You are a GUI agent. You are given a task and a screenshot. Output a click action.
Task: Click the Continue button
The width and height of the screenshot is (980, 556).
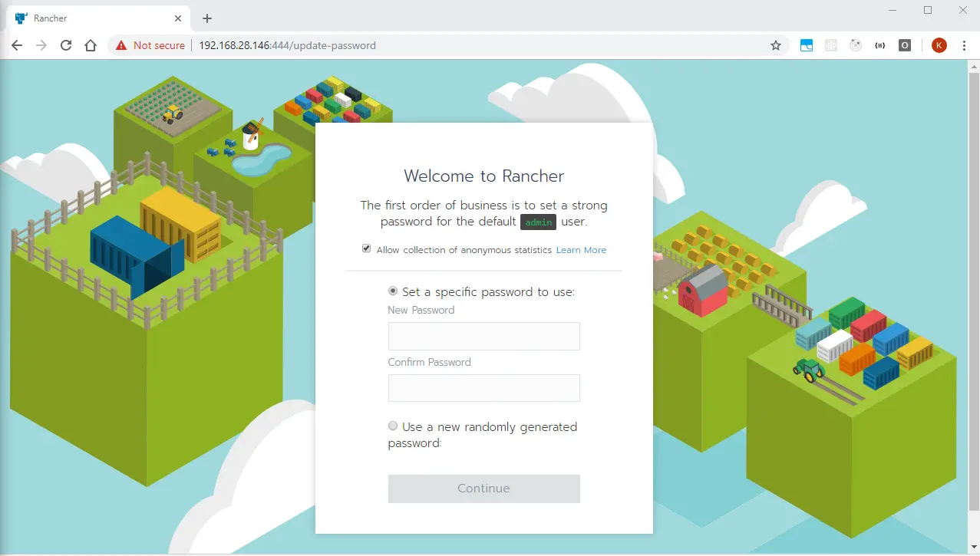[x=483, y=489]
